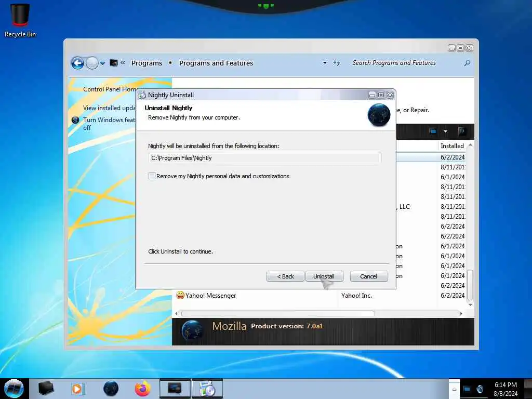
Task: Launch the media player taskbar icon
Action: (x=77, y=389)
